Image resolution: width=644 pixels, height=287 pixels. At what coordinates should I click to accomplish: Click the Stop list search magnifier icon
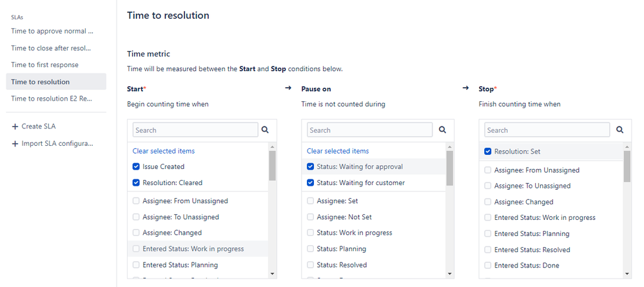click(620, 130)
